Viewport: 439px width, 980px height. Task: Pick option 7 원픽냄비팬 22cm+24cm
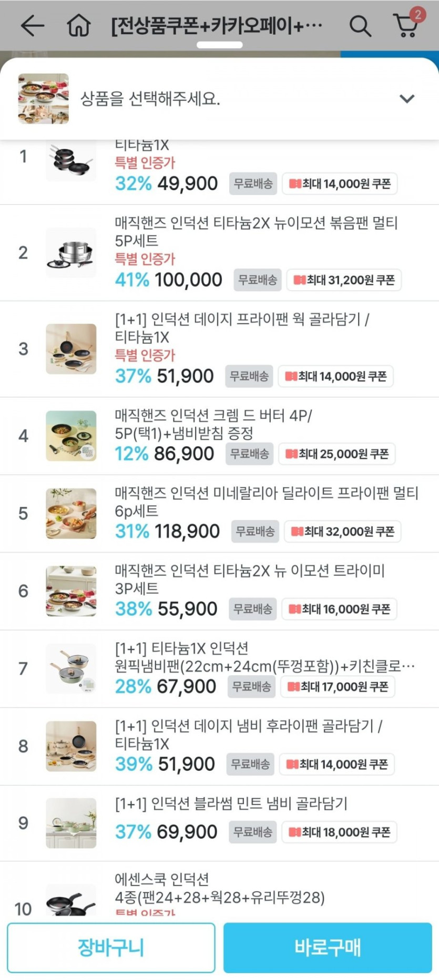264,657
